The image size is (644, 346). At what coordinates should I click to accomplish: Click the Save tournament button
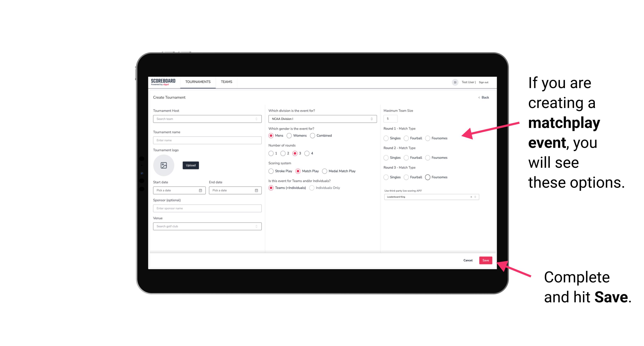pos(486,260)
